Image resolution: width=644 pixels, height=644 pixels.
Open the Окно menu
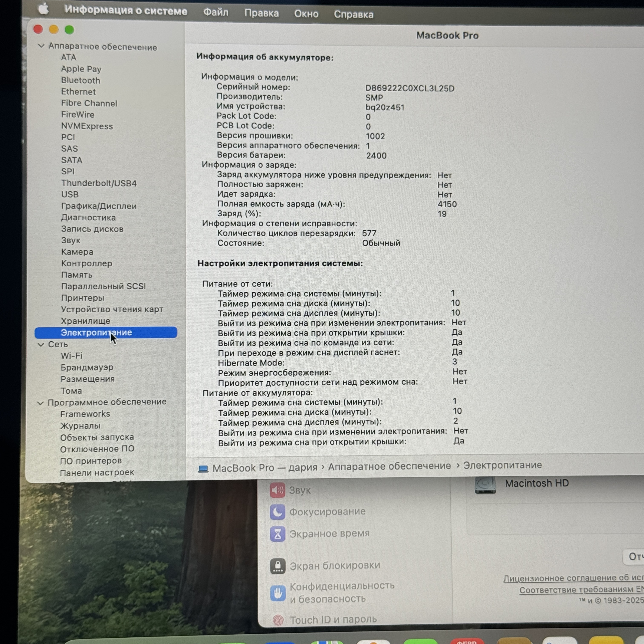pos(306,14)
